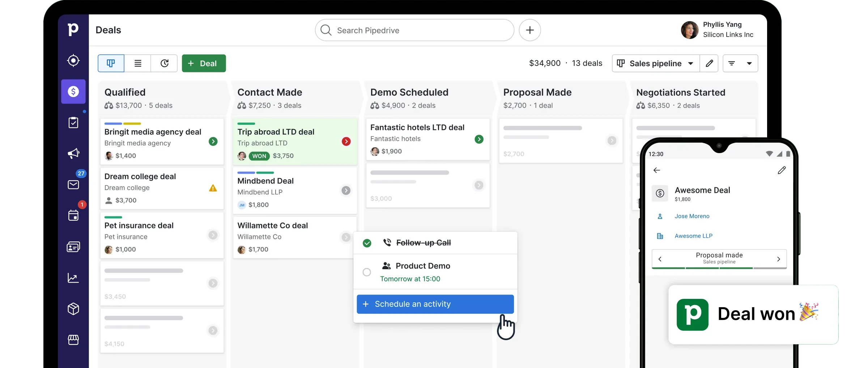
Task: Click grey activity arrow on Mindbend Deal
Action: tap(346, 190)
